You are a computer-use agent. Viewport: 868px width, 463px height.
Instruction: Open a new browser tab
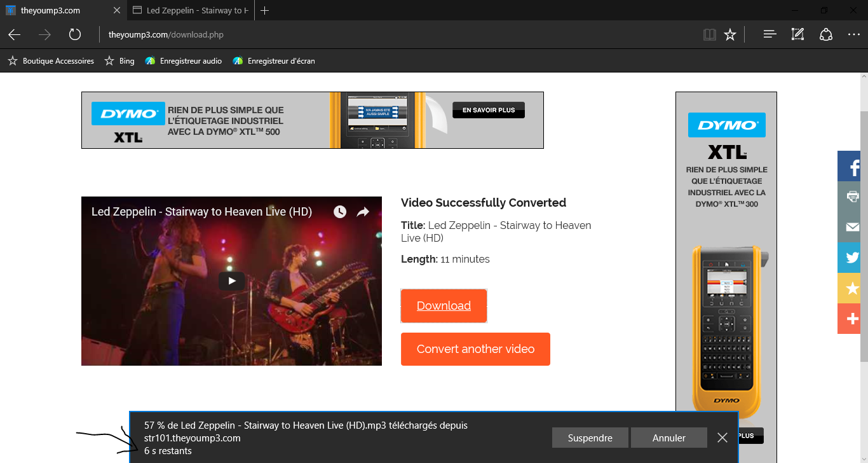coord(265,10)
